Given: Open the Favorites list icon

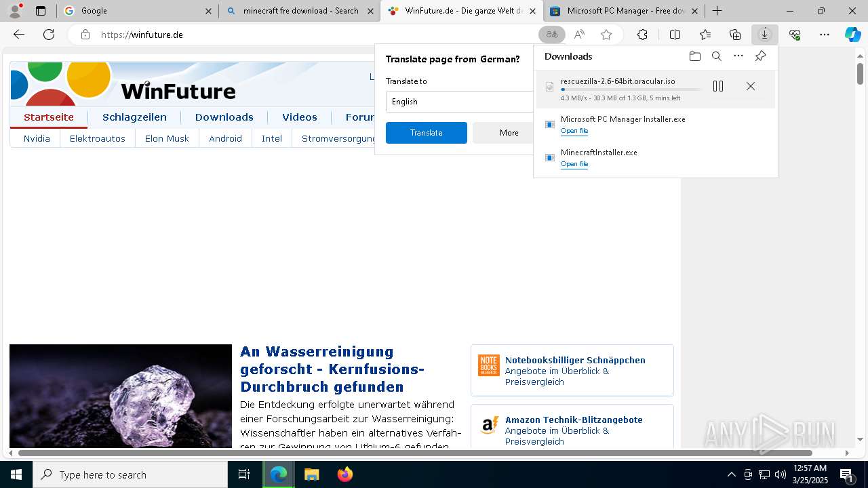Looking at the screenshot, I should tap(705, 35).
